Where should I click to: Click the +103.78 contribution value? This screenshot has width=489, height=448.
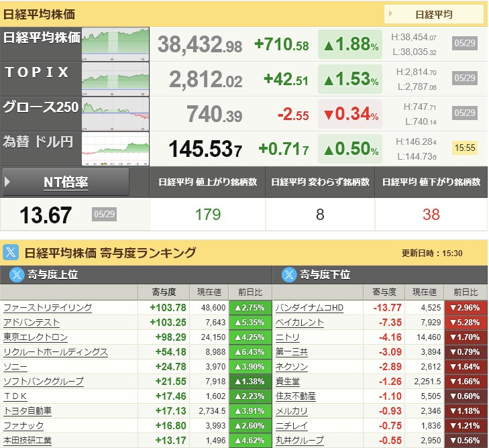point(168,308)
